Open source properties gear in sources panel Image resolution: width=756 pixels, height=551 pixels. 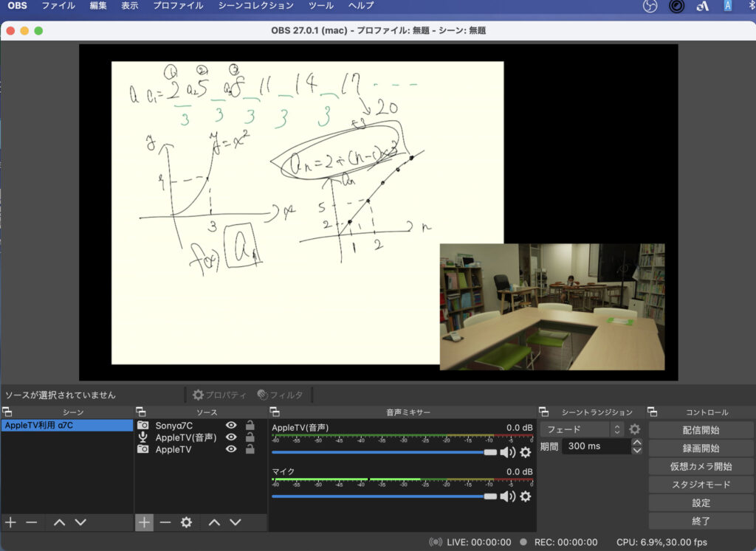tap(186, 522)
